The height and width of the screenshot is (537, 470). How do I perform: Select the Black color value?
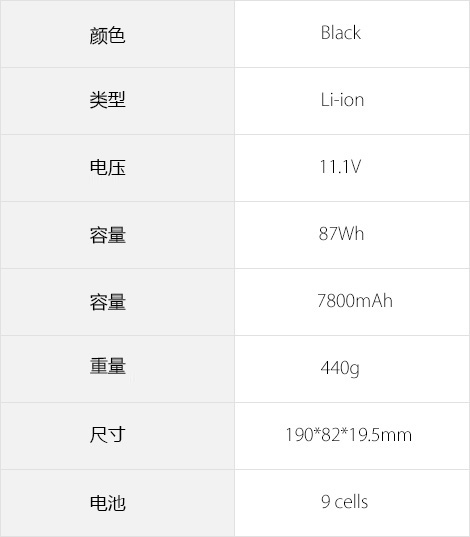[x=352, y=34]
